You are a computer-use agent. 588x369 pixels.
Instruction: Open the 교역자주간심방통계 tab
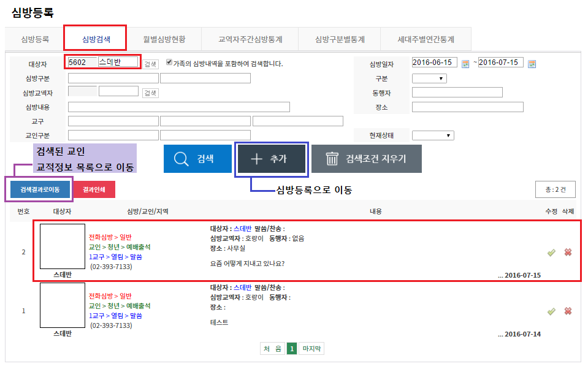tap(250, 39)
